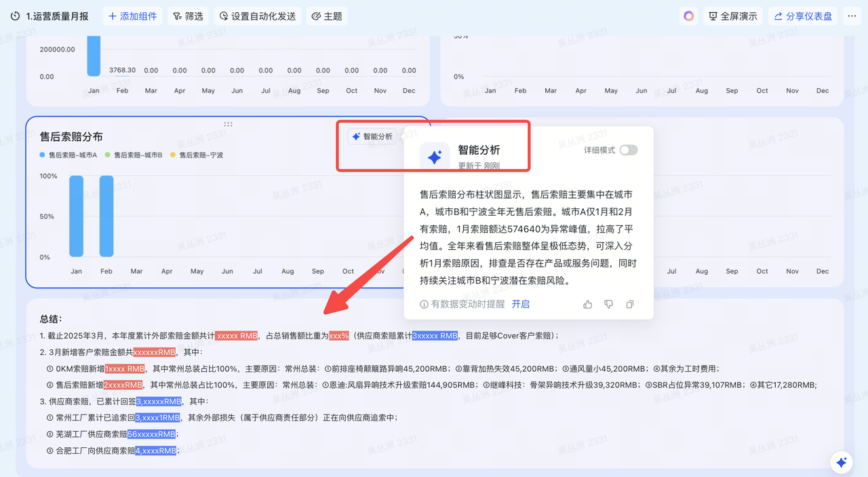Click 开启 to enable data change reminder

pos(520,304)
